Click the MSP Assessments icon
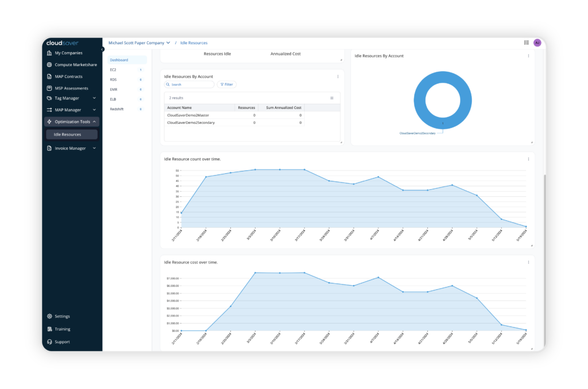The height and width of the screenshot is (389, 588). [50, 88]
